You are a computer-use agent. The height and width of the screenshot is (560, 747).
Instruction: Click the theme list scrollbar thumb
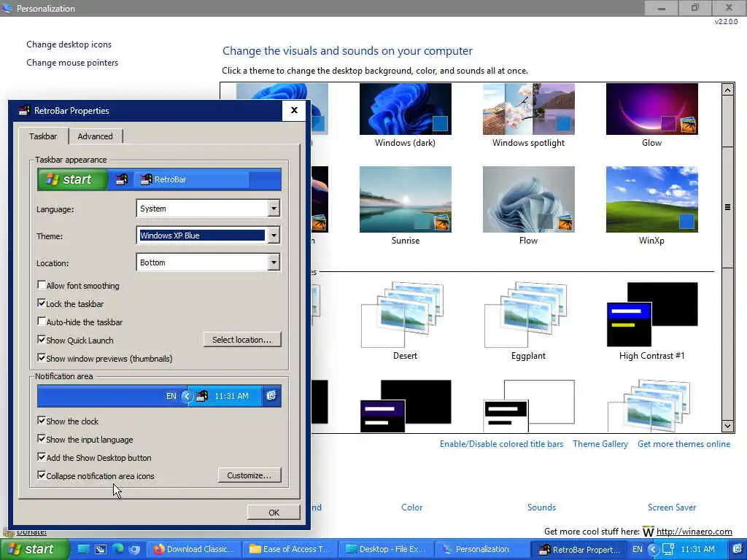[727, 207]
